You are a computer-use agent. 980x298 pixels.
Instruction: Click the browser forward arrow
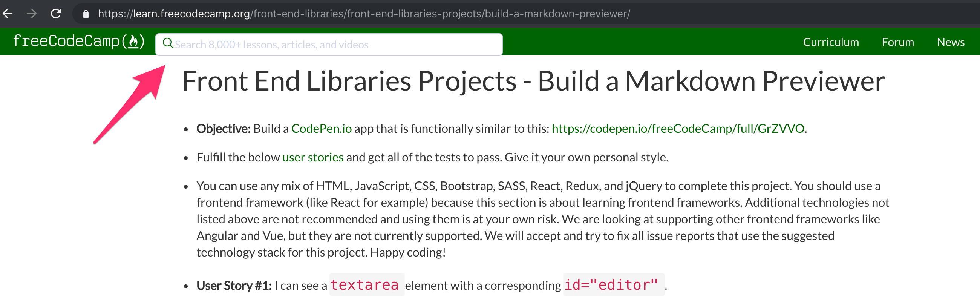pyautogui.click(x=32, y=14)
